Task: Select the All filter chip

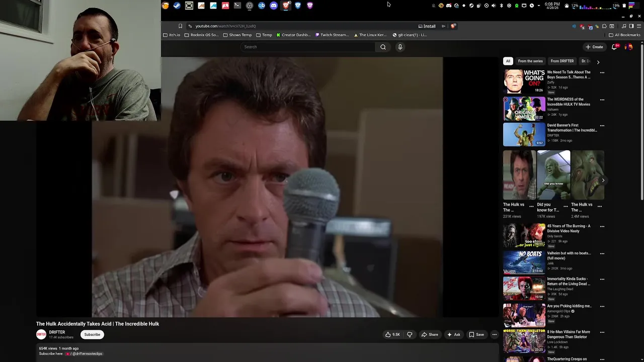Action: point(508,61)
